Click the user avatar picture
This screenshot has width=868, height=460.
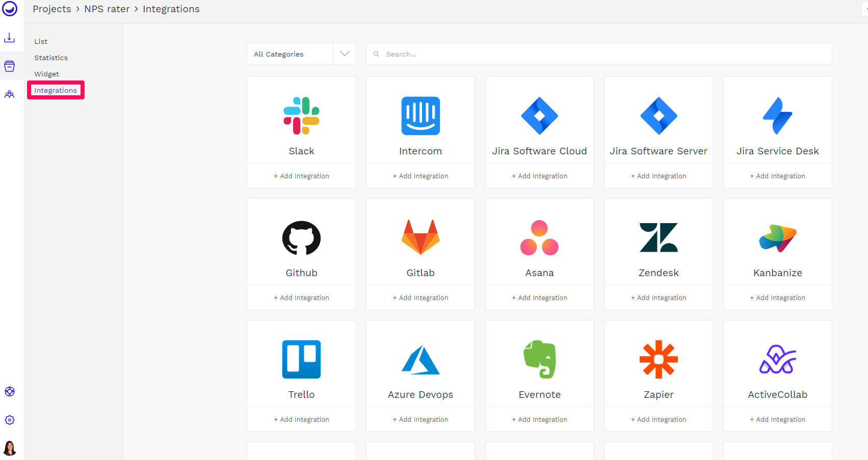pos(10,448)
